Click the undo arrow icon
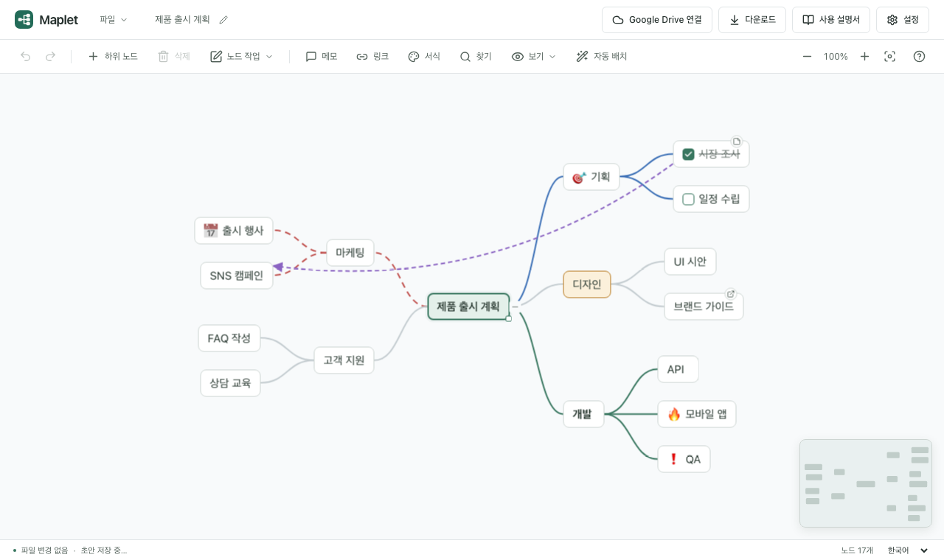The width and height of the screenshot is (944, 560). pyautogui.click(x=26, y=57)
